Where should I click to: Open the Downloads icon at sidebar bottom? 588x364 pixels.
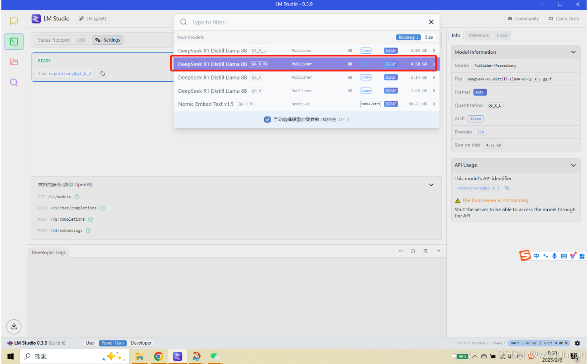(x=14, y=326)
